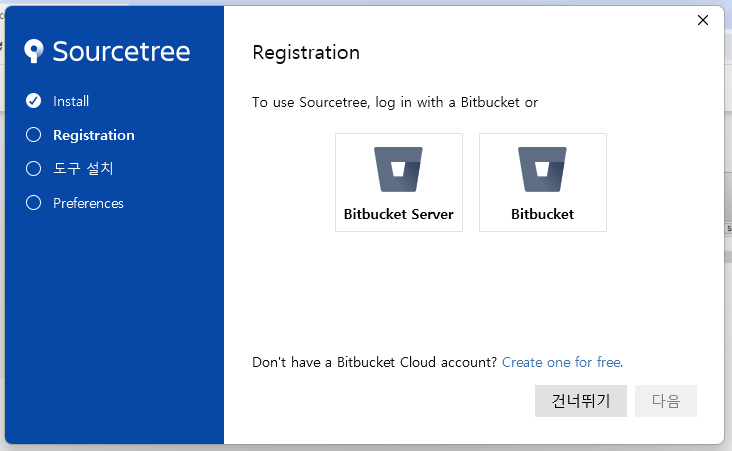Click the Sourcetree title text
Screen dimensions: 732x451
pos(121,51)
